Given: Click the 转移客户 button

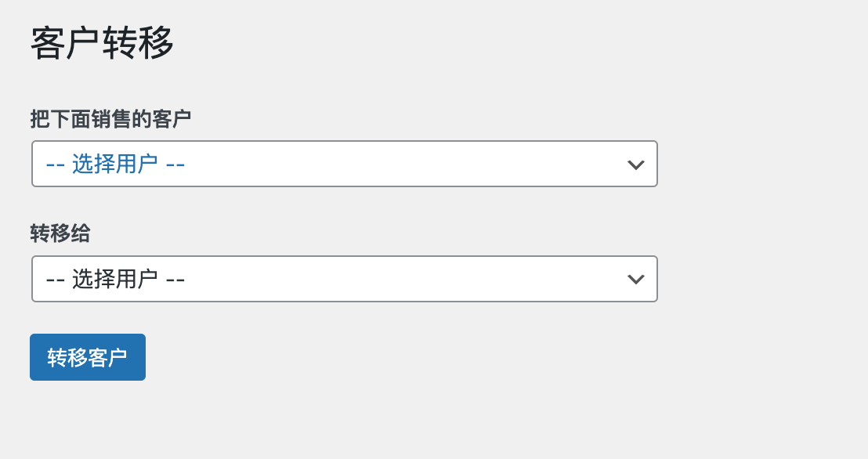Looking at the screenshot, I should [88, 357].
